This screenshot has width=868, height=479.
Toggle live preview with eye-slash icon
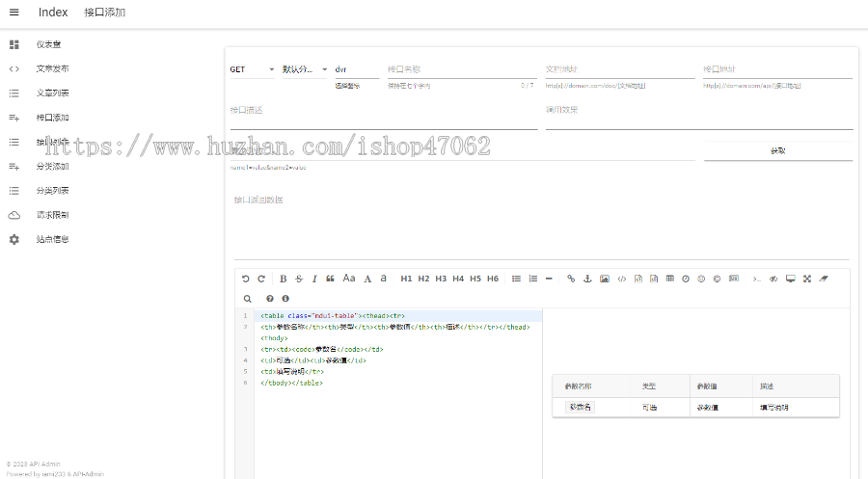click(x=773, y=279)
